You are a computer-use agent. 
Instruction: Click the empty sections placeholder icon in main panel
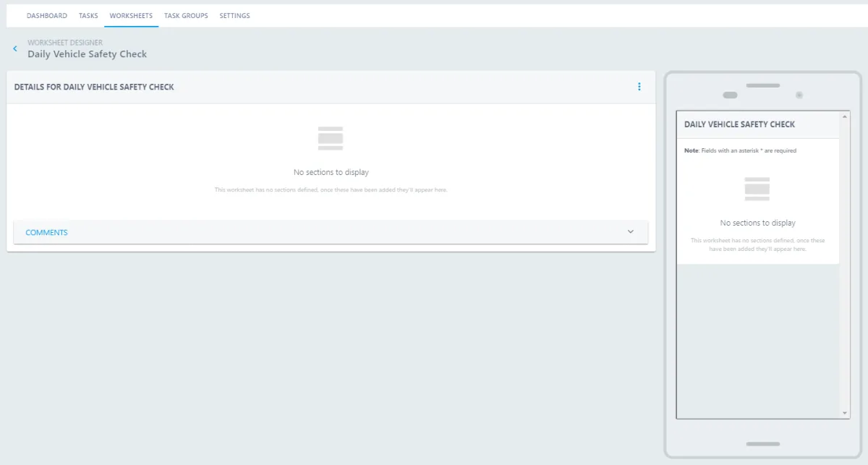point(331,138)
